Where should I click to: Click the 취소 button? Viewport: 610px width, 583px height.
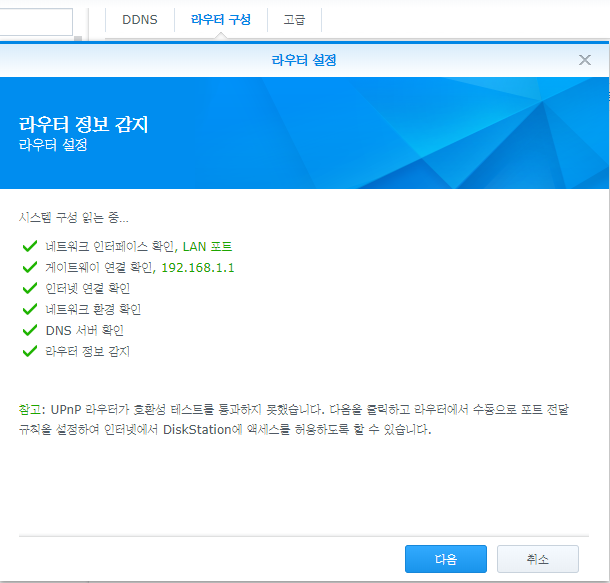click(538, 559)
